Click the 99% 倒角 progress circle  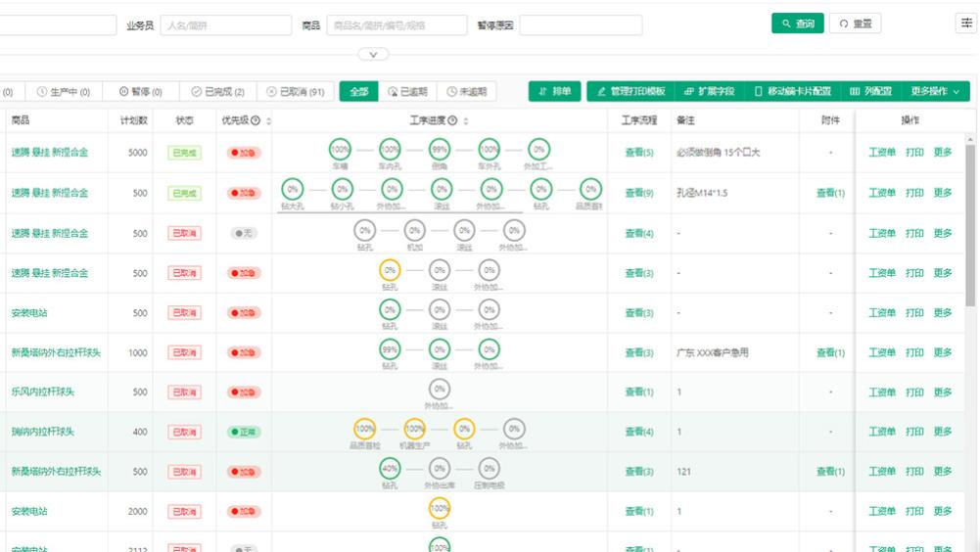point(440,150)
